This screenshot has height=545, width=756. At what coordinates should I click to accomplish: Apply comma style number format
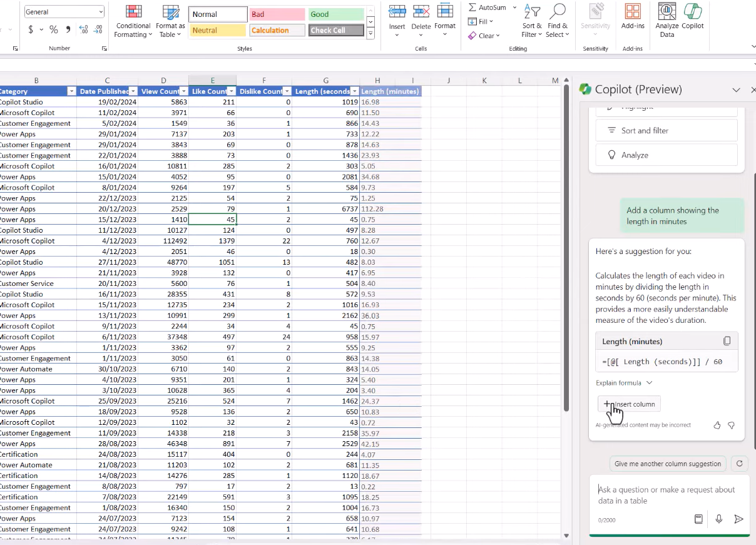68,29
